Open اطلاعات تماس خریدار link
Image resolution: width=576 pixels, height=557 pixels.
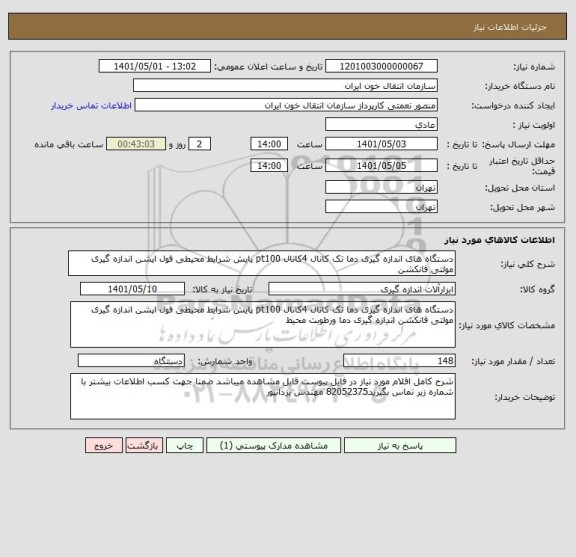pos(91,106)
